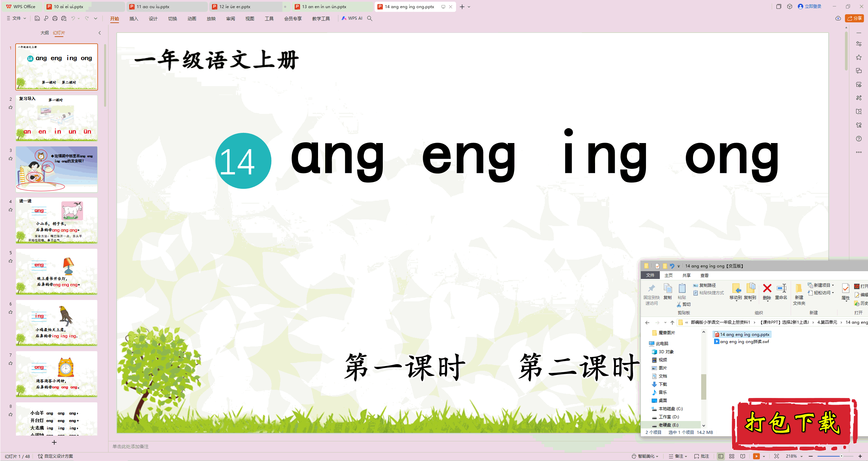Click the WPS AI button
The height and width of the screenshot is (461, 868).
pyautogui.click(x=352, y=18)
